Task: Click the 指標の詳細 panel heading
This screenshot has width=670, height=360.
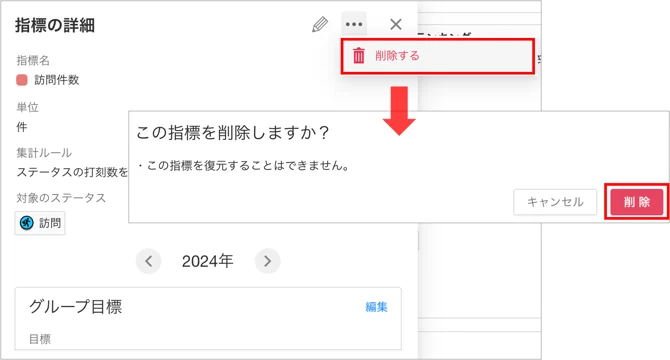Action: coord(55,25)
